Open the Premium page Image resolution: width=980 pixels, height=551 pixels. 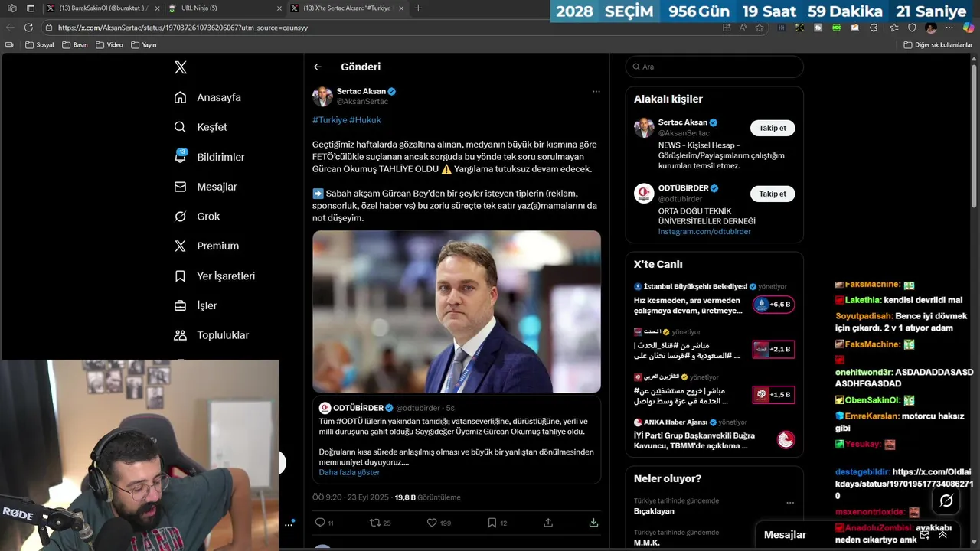point(206,246)
